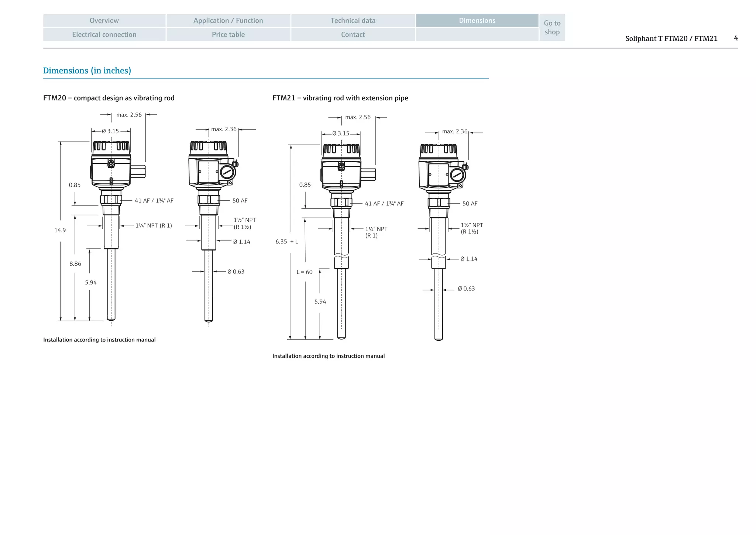Viewport: 756px width, 535px height.
Task: Click the Dimensions (in inches) heading
Action: pos(87,71)
